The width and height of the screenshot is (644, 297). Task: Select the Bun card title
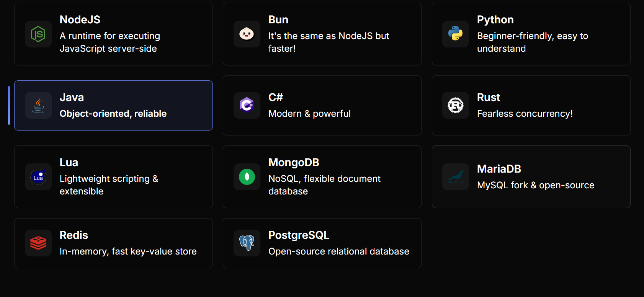point(278,20)
